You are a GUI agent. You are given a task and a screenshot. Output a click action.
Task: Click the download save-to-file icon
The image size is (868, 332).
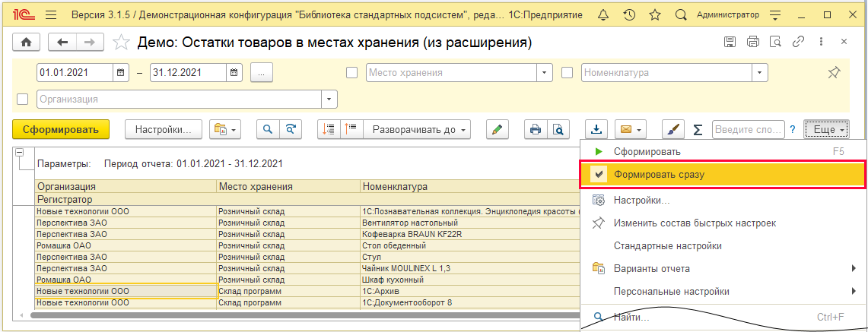596,129
